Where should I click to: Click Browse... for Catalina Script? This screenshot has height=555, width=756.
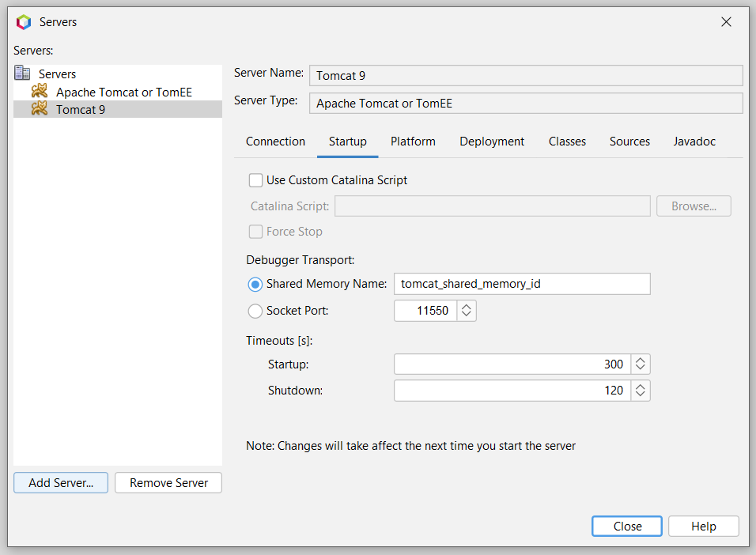point(694,206)
